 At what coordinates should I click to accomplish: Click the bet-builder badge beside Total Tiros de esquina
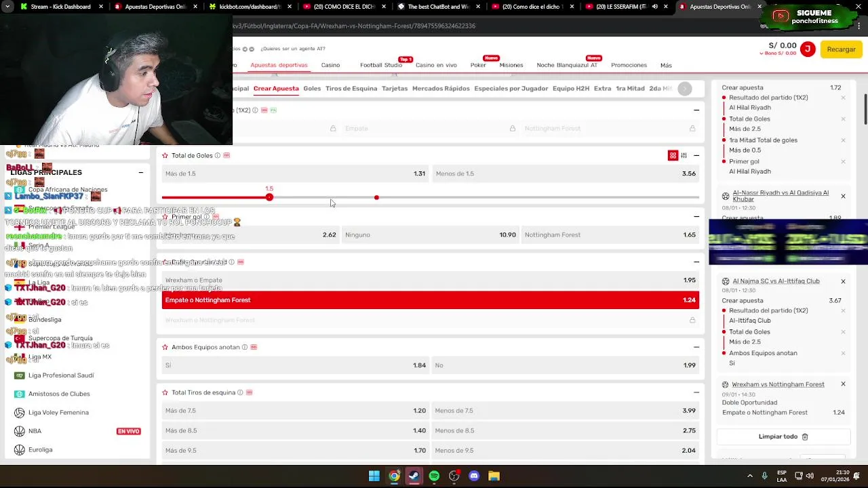point(250,392)
